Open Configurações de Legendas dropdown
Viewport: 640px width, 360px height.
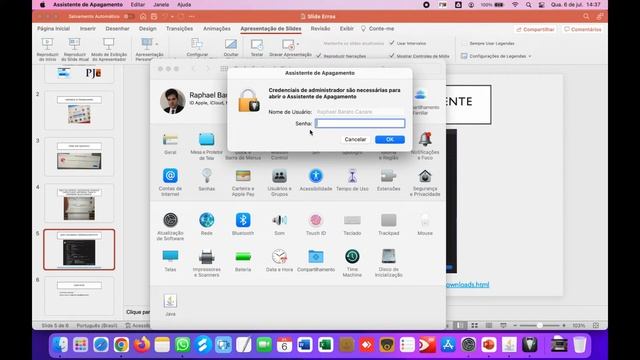[496, 56]
